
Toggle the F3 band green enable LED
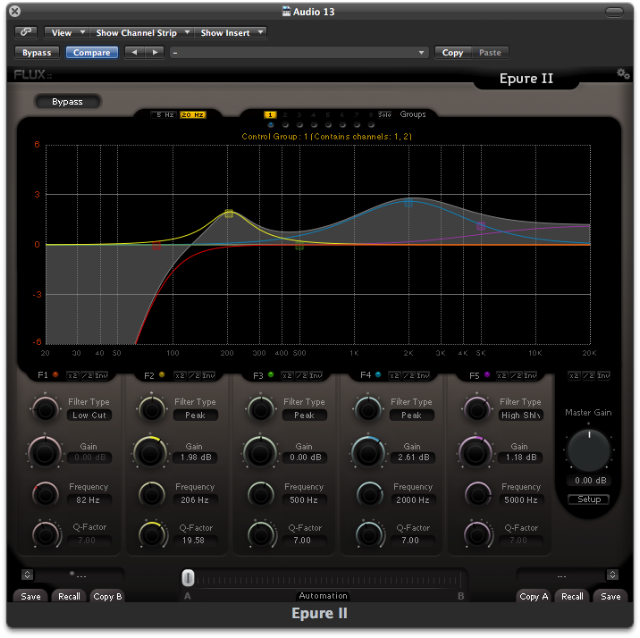tap(270, 374)
